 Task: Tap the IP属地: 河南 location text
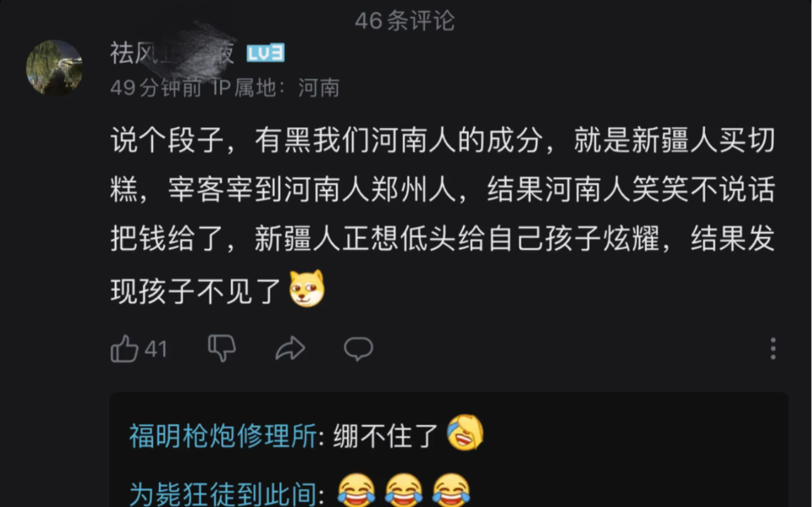click(276, 88)
